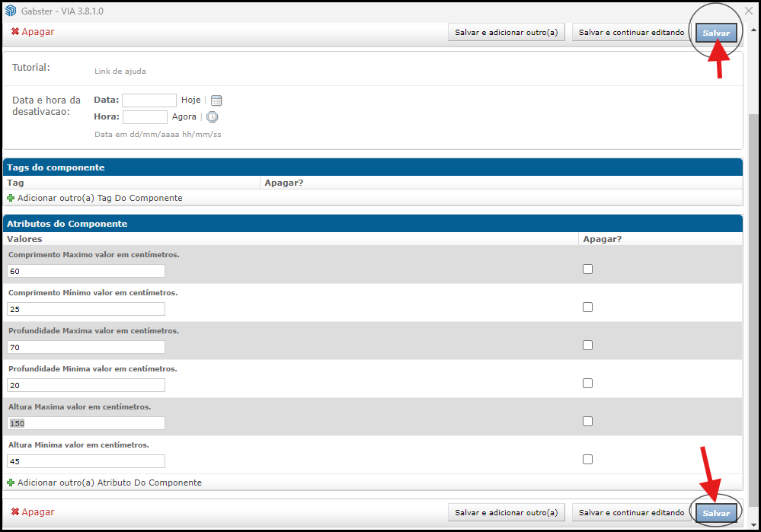Click the clock icon beside Agora
The height and width of the screenshot is (532, 761).
(213, 117)
